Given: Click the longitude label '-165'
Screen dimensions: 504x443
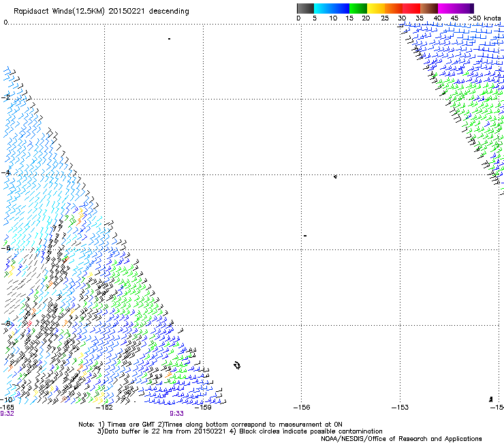Looking at the screenshot, I should point(7,408).
